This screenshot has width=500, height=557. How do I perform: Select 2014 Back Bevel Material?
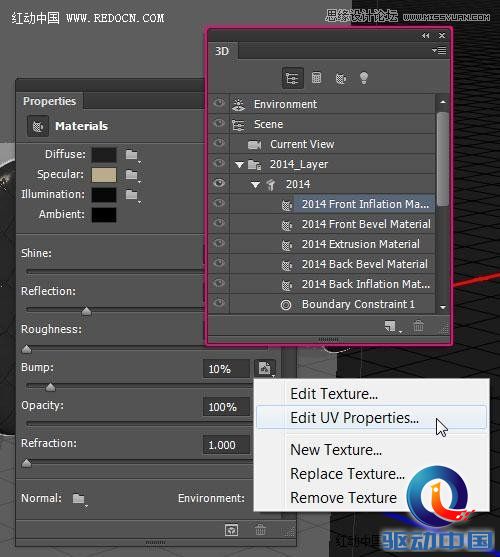pyautogui.click(x=332, y=264)
